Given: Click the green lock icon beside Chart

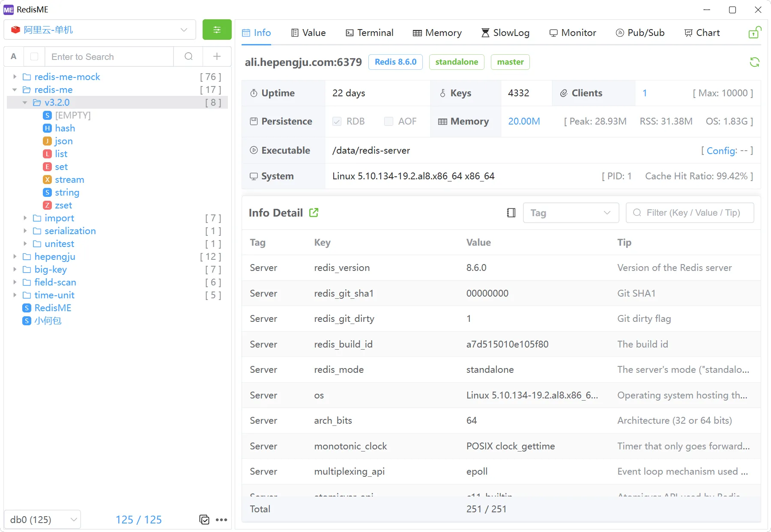Looking at the screenshot, I should point(754,33).
